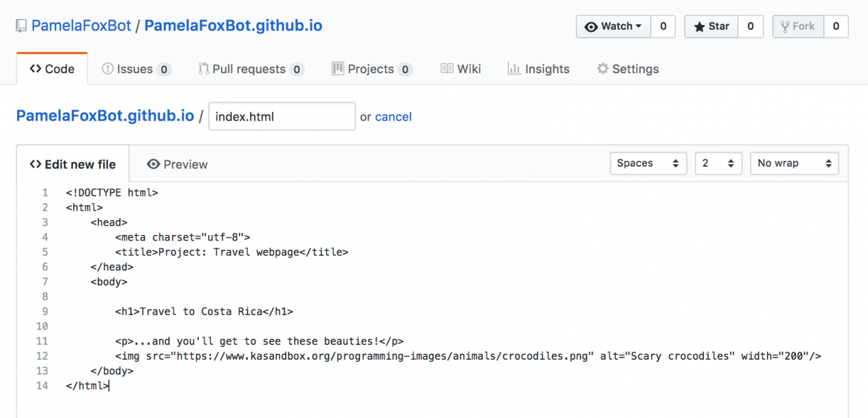The width and height of the screenshot is (868, 418).
Task: Click the Star button
Action: point(711,26)
